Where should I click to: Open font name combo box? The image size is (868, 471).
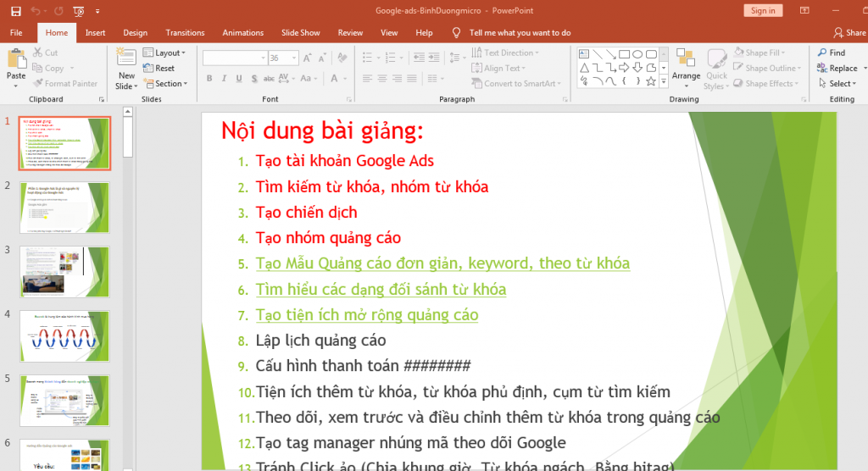(x=235, y=58)
